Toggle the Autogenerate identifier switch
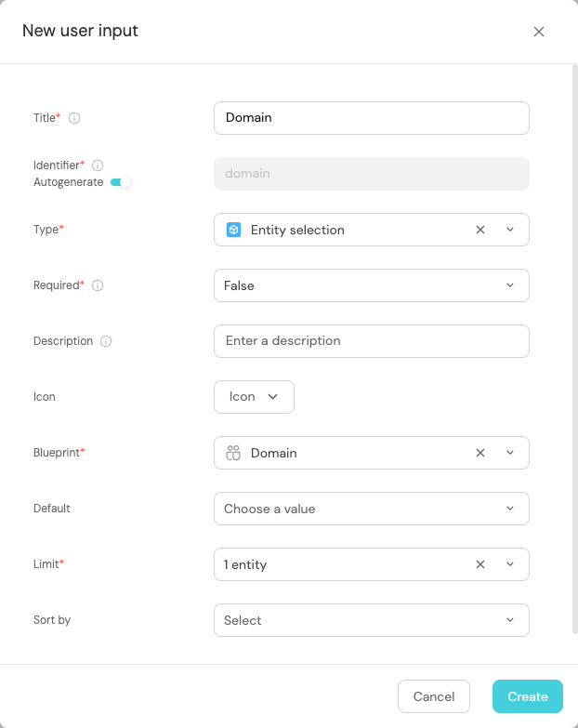578x728 pixels. tap(121, 182)
